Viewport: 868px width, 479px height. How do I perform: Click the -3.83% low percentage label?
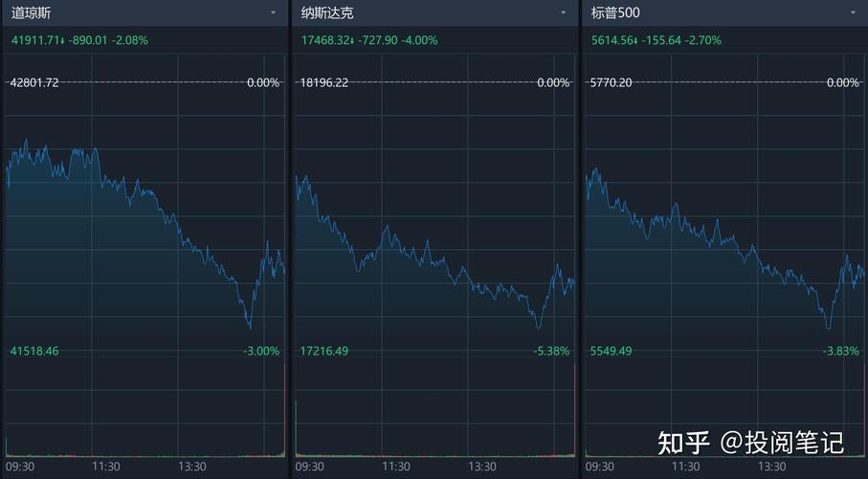[x=841, y=352]
